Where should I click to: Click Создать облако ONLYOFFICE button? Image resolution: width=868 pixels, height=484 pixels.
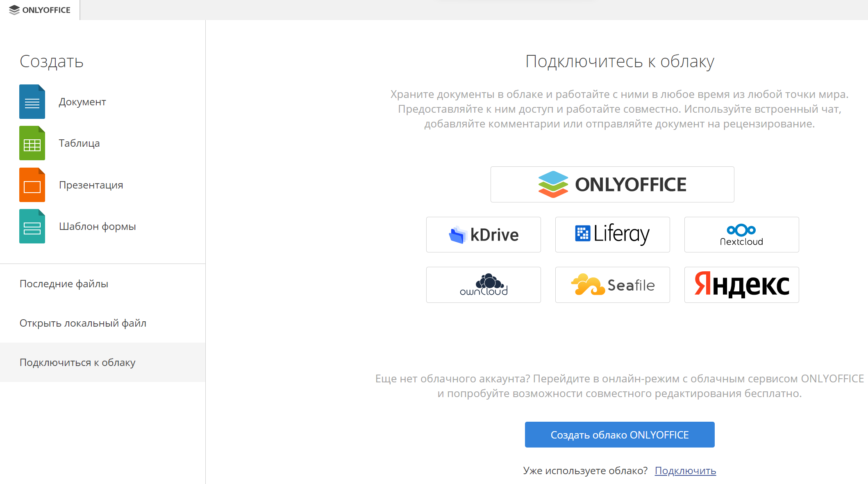(x=620, y=434)
